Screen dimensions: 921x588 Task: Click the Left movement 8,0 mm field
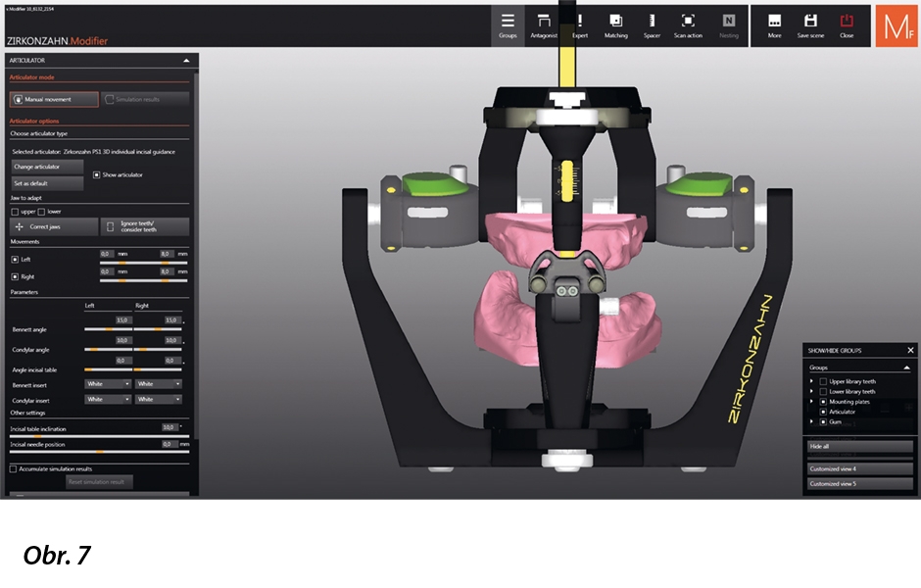coord(167,254)
